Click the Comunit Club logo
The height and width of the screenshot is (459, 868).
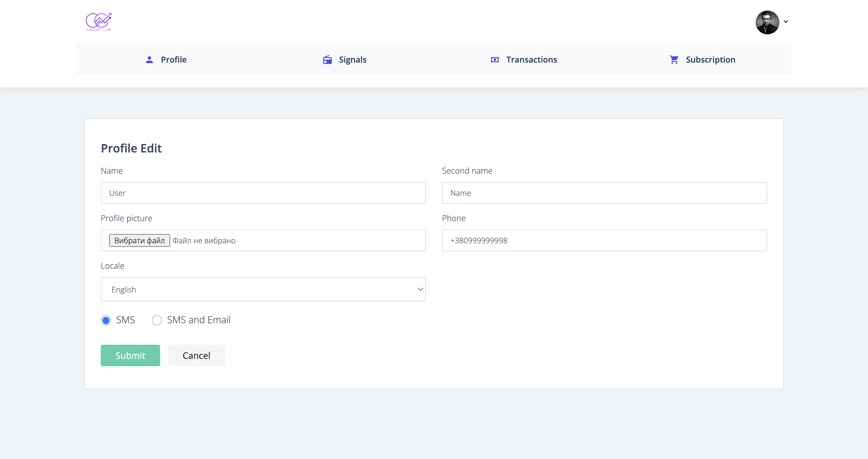click(x=99, y=22)
